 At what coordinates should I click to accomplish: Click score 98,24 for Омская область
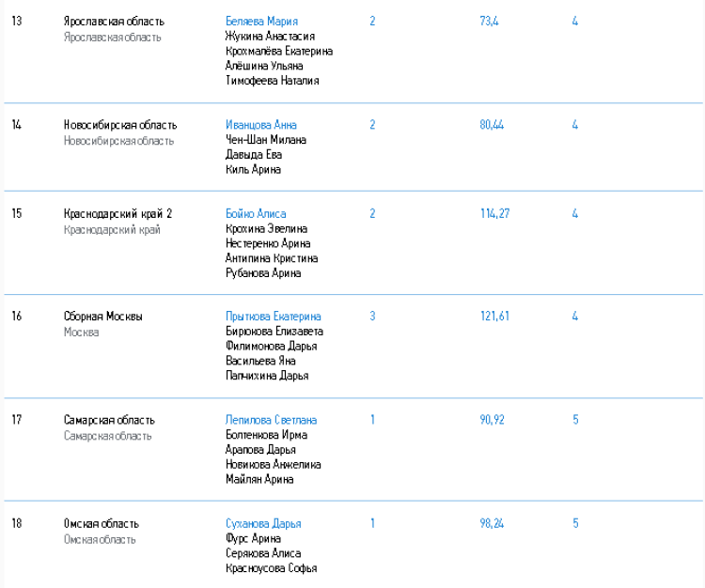pos(492,523)
